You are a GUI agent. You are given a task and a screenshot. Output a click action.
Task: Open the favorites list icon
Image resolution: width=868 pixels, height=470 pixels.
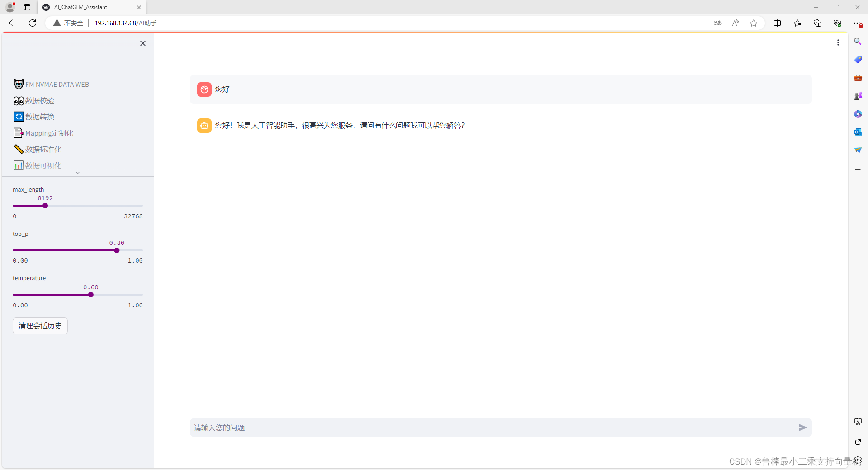797,23
